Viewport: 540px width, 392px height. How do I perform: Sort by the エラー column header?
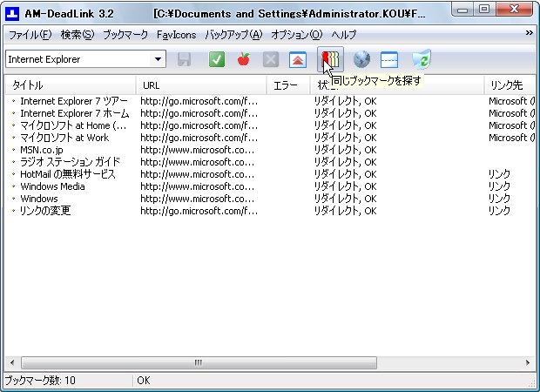pos(288,85)
